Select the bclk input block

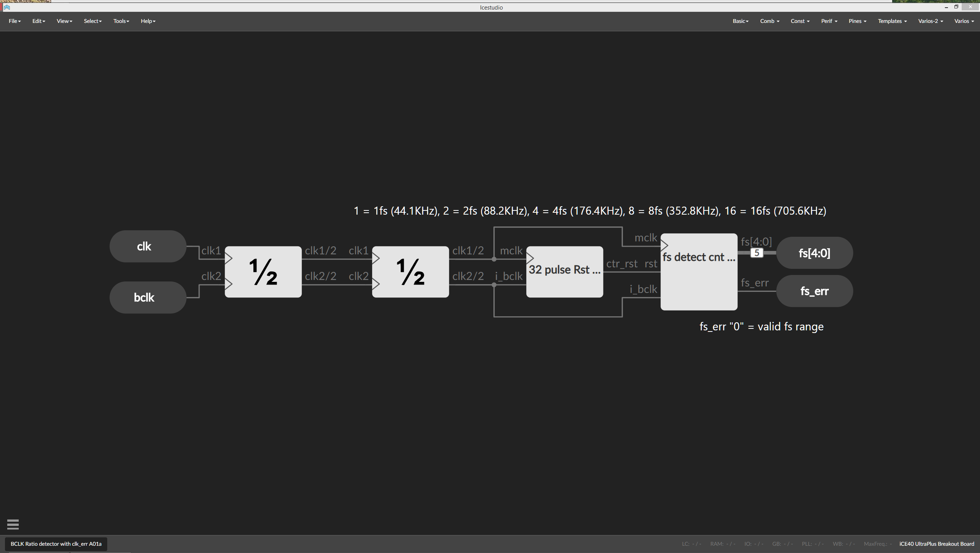[147, 297]
